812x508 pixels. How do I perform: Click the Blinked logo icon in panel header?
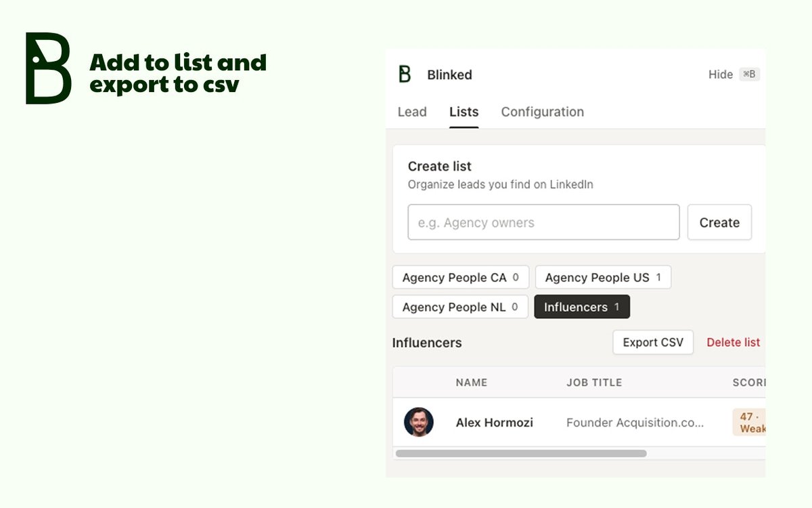tap(405, 74)
